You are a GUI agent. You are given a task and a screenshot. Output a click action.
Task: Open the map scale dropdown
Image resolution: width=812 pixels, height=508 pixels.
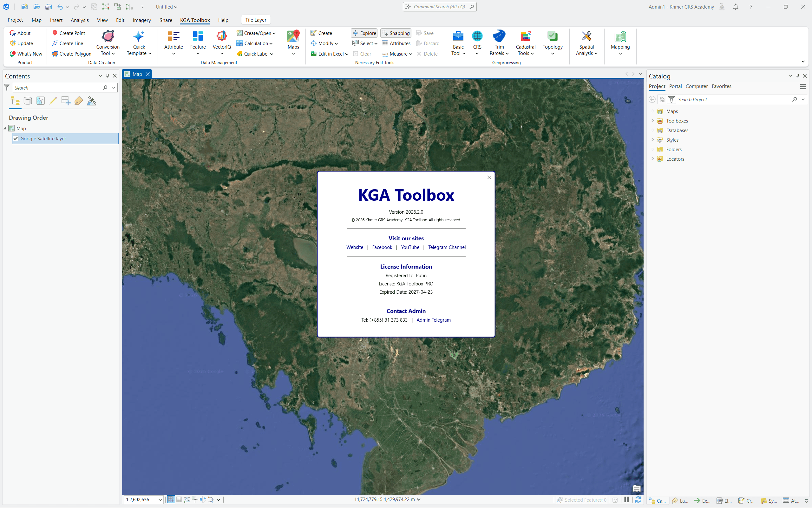[x=160, y=500]
